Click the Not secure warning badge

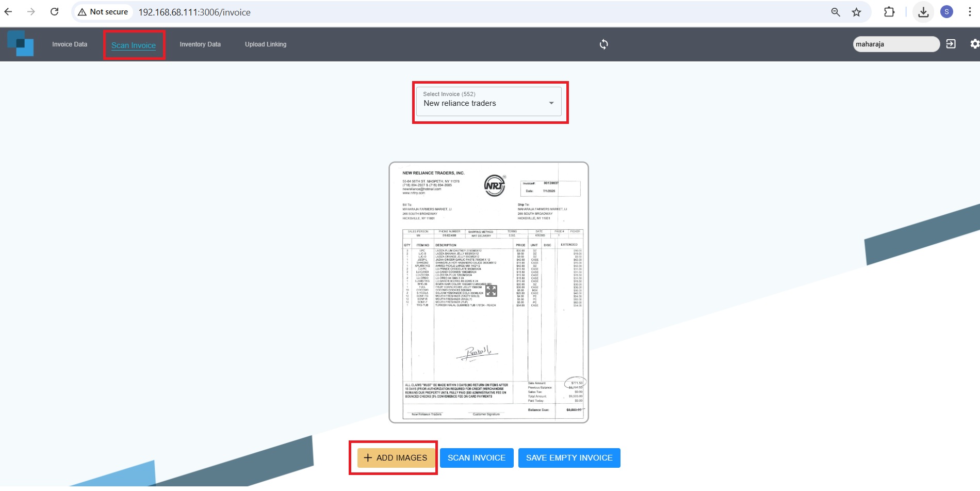click(103, 12)
